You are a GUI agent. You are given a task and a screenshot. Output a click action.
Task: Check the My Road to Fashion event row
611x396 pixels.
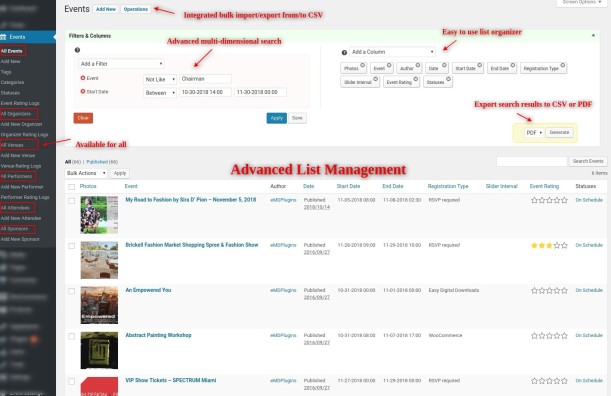click(x=72, y=201)
